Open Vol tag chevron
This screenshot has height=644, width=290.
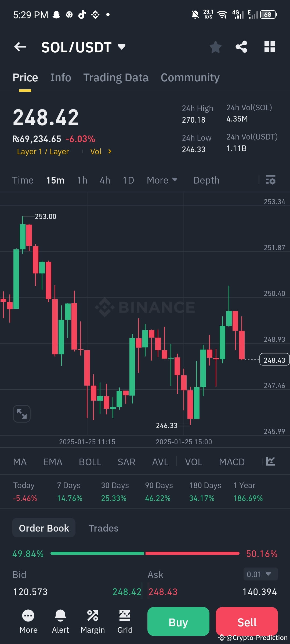[110, 151]
